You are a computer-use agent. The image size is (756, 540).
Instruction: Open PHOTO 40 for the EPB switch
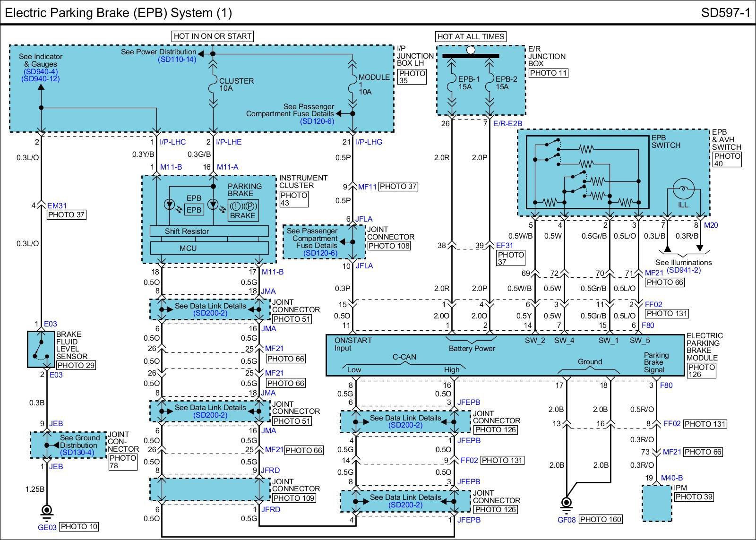[x=727, y=160]
